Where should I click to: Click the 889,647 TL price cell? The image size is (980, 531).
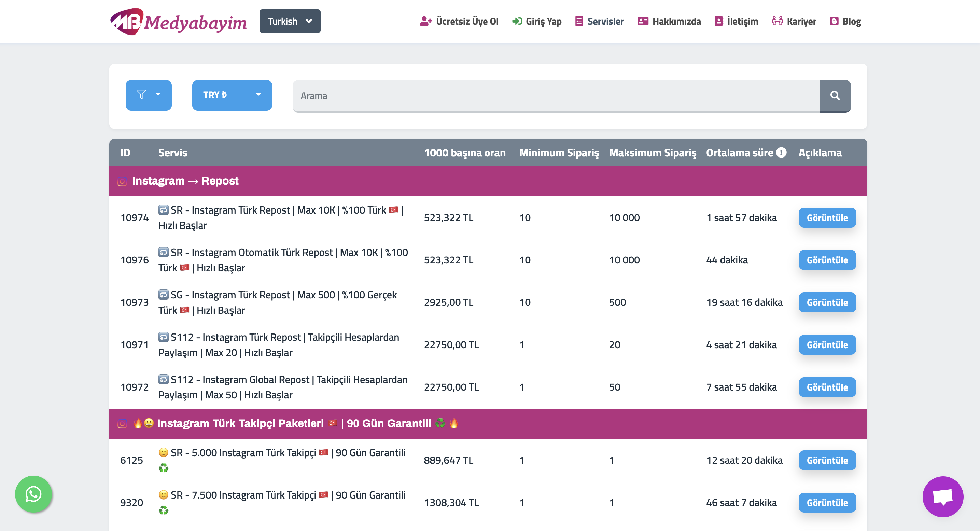(x=449, y=460)
